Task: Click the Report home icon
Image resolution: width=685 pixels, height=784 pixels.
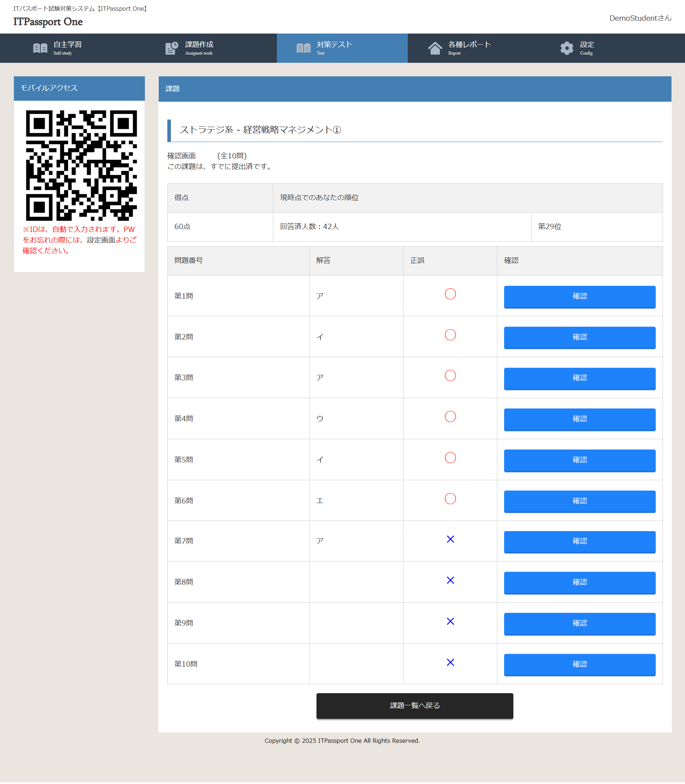Action: pos(435,48)
